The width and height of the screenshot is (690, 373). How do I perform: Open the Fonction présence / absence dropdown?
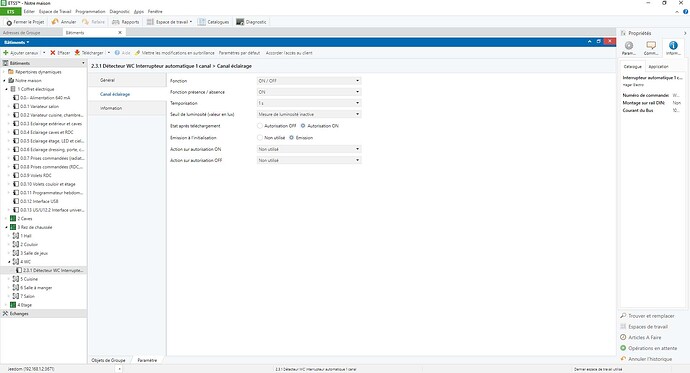[x=309, y=92]
